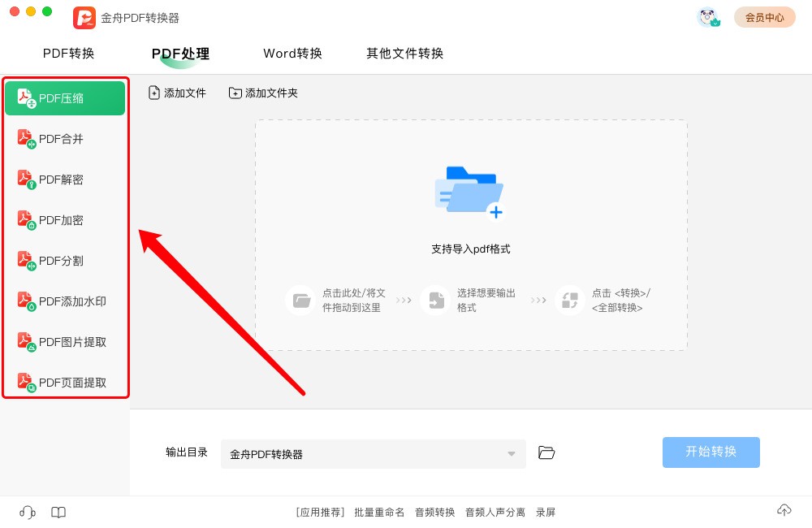
Task: Open the output directory dropdown
Action: tap(511, 452)
